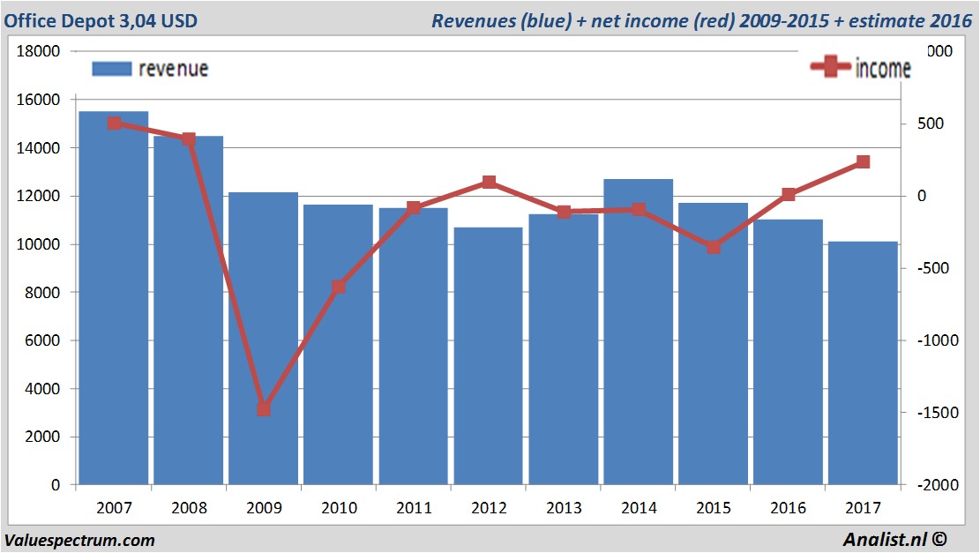The height and width of the screenshot is (553, 980).
Task: Click the 2016 x-axis year label
Action: [x=788, y=508]
